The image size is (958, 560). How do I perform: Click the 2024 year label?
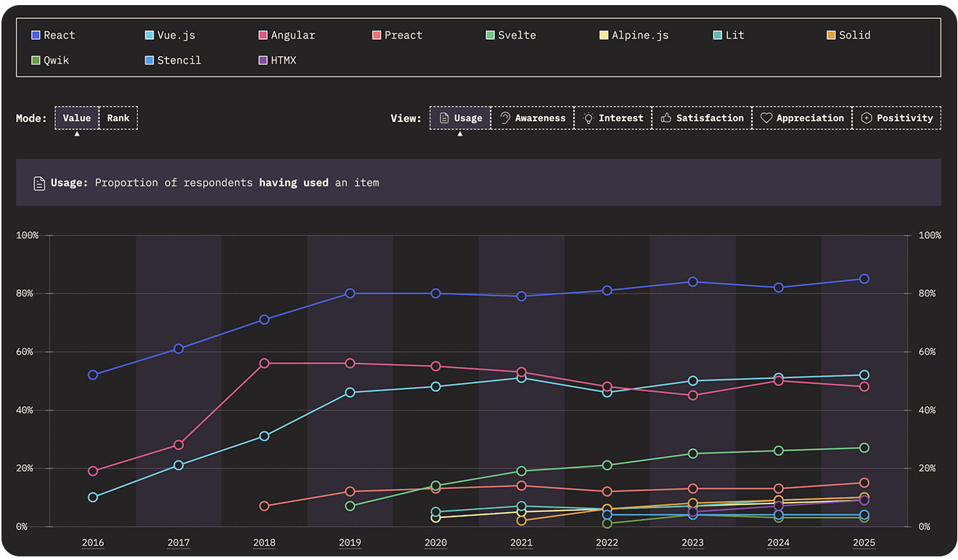(779, 543)
